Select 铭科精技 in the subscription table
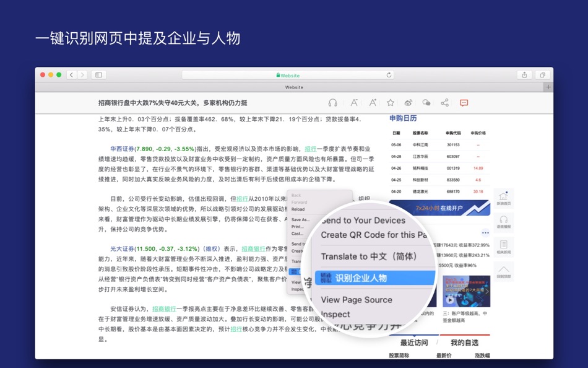This screenshot has width=588, height=368. pos(420,169)
